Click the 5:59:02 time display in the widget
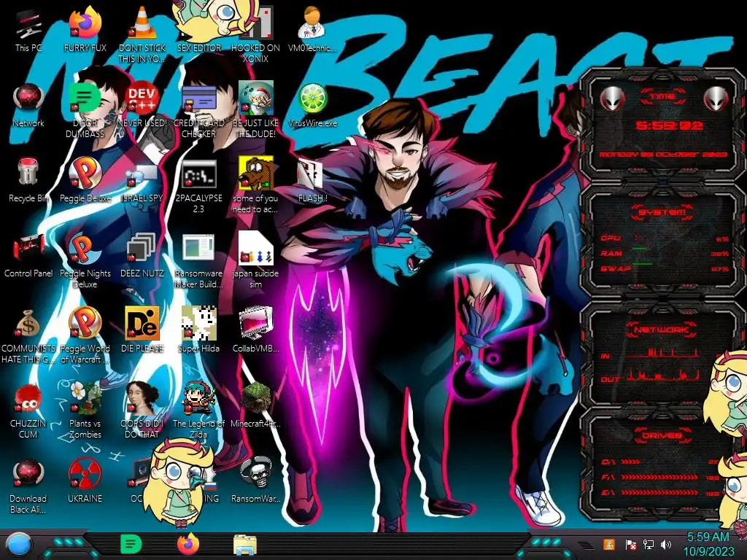The image size is (747, 560). 670,125
